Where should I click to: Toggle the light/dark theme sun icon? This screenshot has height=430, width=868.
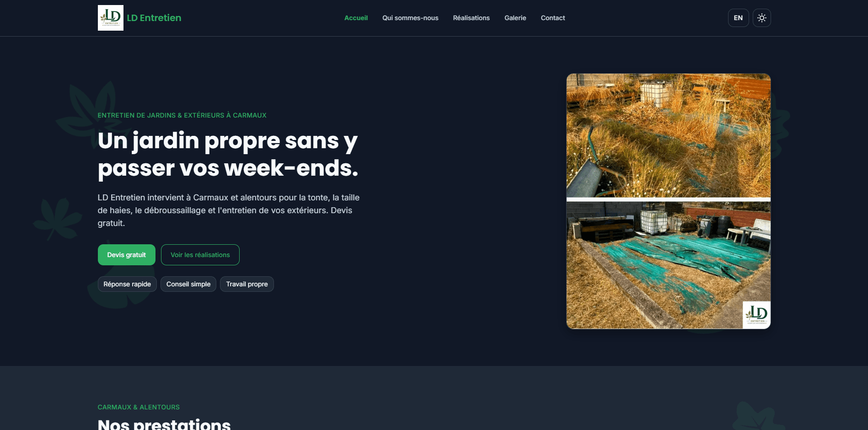[x=761, y=18]
